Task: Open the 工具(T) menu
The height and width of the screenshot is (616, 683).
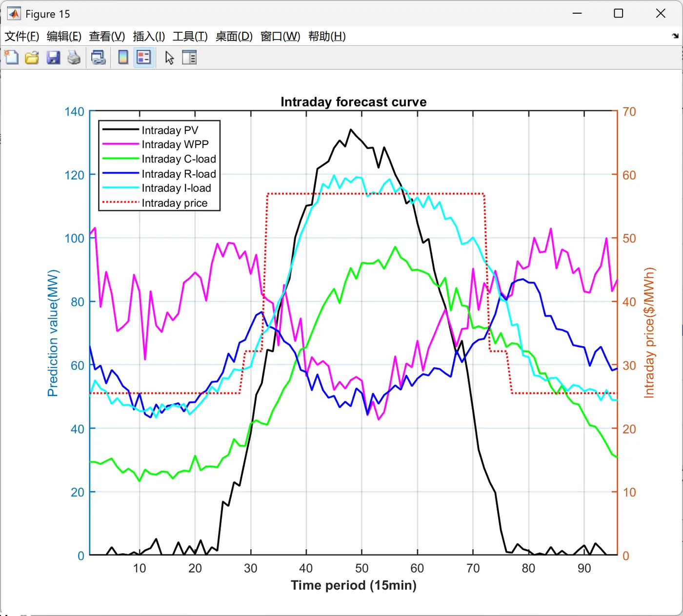Action: tap(190, 37)
